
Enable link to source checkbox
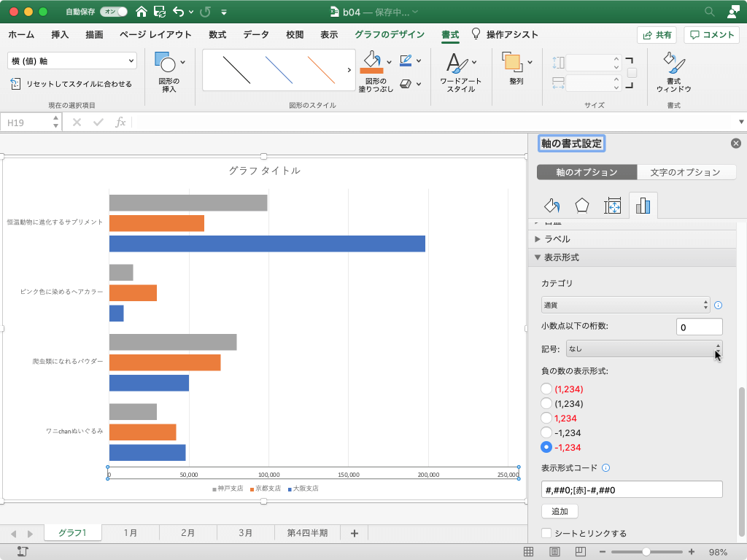point(546,533)
